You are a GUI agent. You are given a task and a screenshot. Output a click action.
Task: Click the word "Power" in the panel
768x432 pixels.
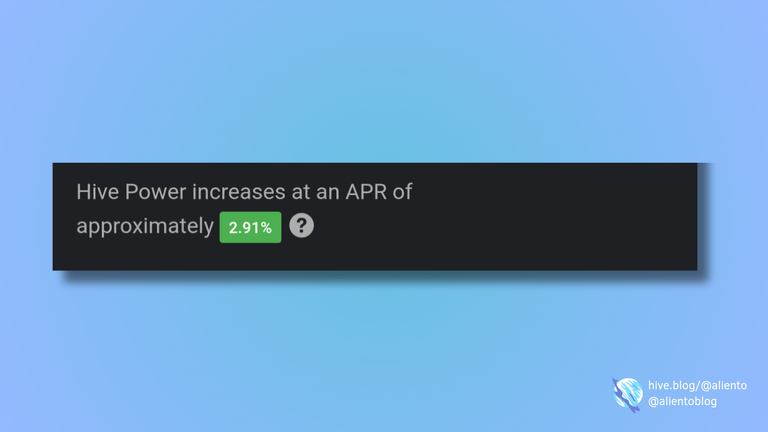pos(155,192)
